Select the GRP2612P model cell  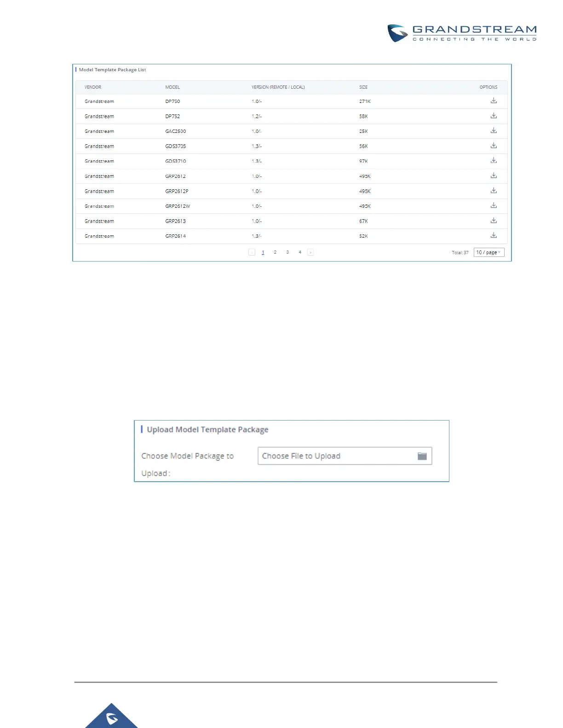tap(177, 191)
